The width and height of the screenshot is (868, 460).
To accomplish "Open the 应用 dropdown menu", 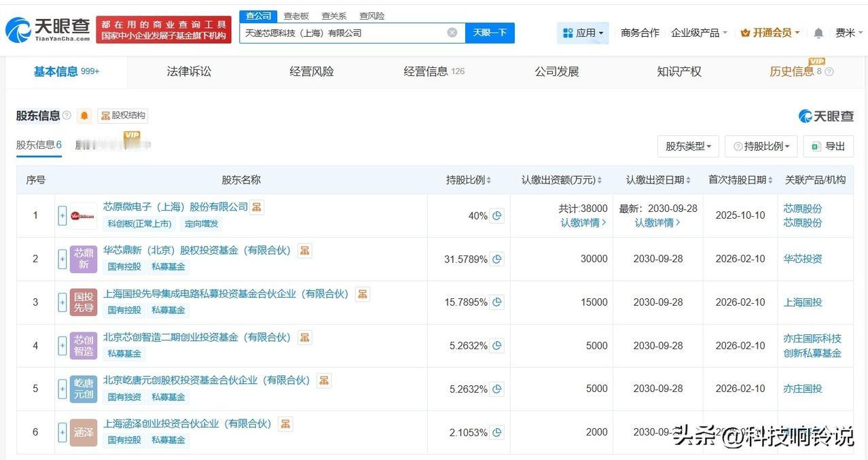I will click(x=583, y=33).
